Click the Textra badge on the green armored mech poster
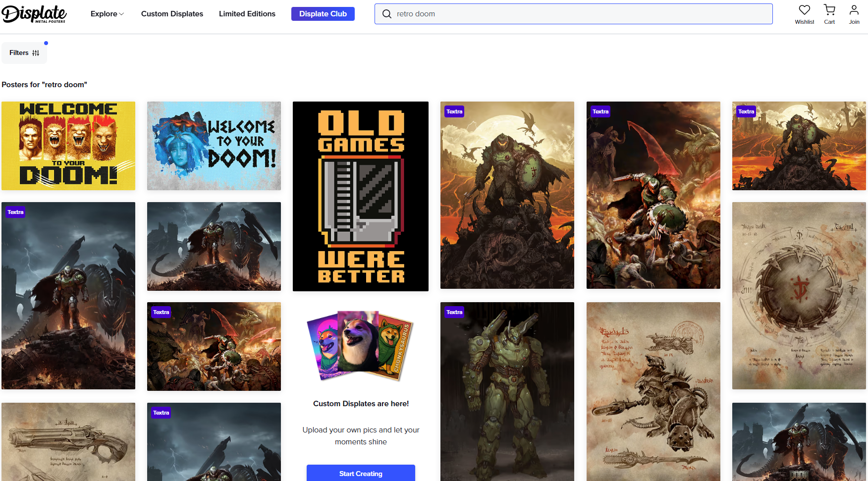 coord(454,312)
